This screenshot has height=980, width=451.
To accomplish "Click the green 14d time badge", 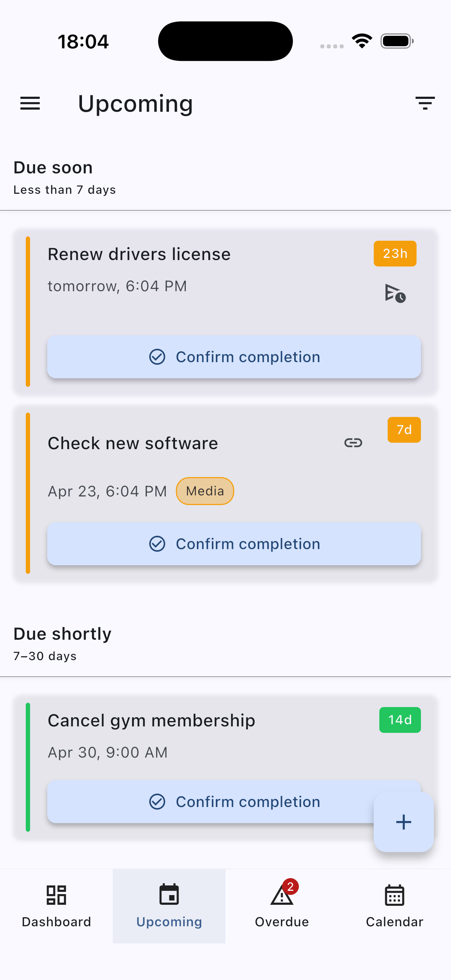I will click(x=400, y=720).
